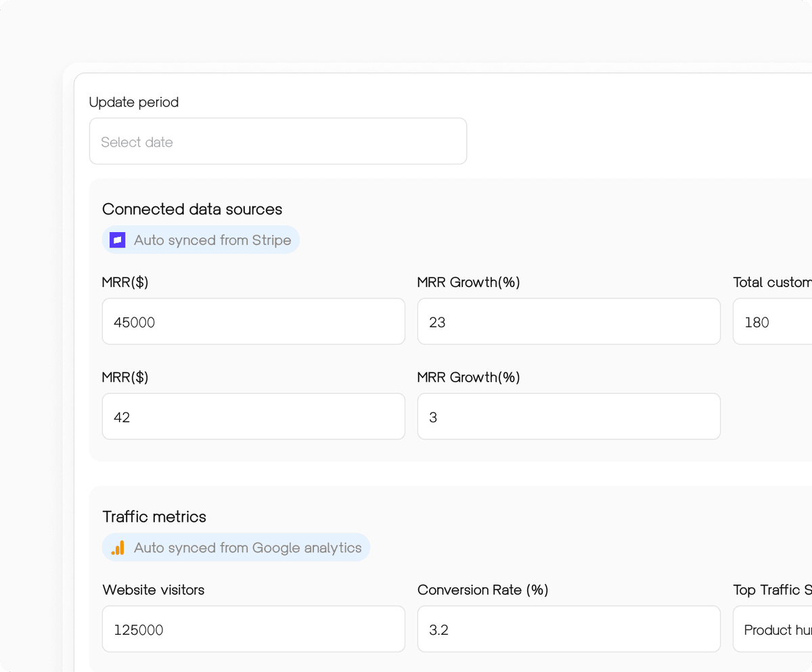Click the 'MRR($)' field label
The width and height of the screenshot is (812, 672).
(125, 282)
